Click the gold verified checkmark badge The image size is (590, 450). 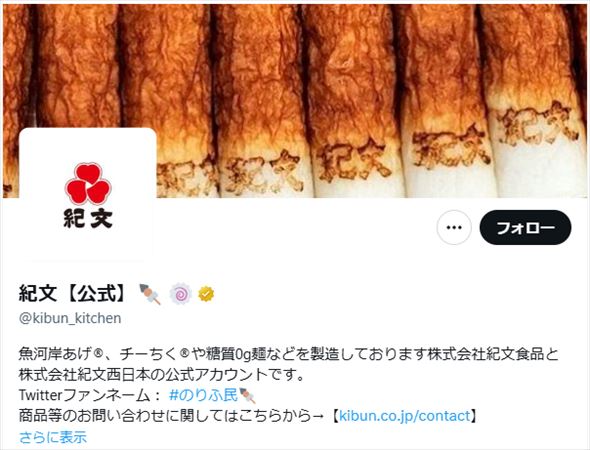coord(206,294)
